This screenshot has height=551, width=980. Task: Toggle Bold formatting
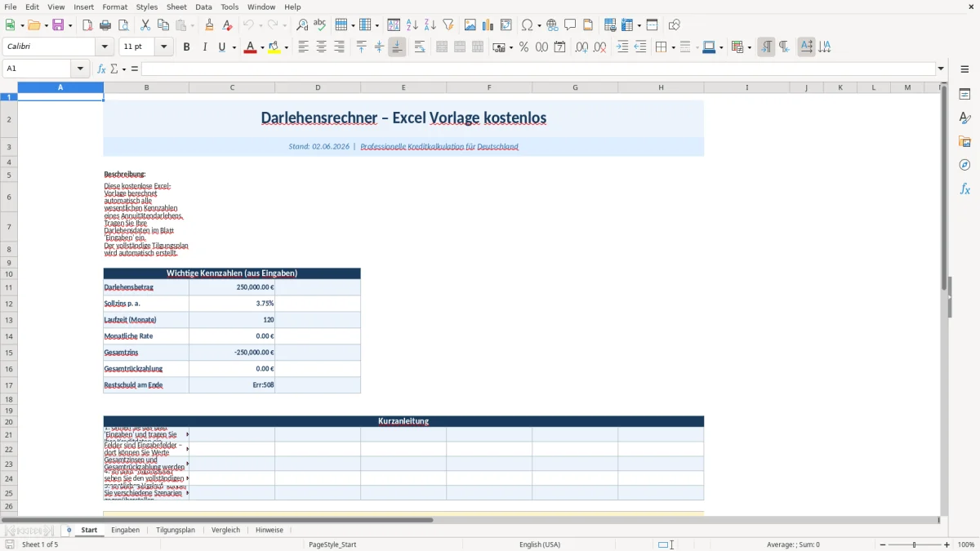[187, 47]
